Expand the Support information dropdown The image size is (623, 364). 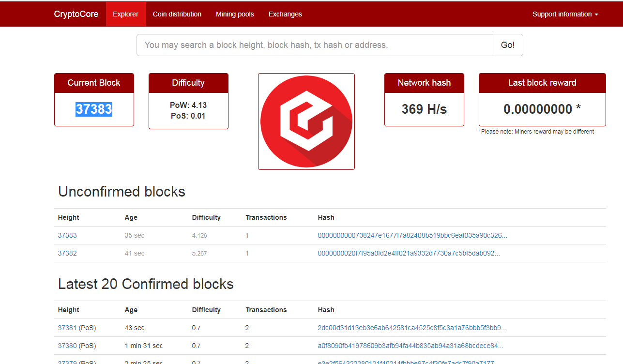pyautogui.click(x=565, y=14)
